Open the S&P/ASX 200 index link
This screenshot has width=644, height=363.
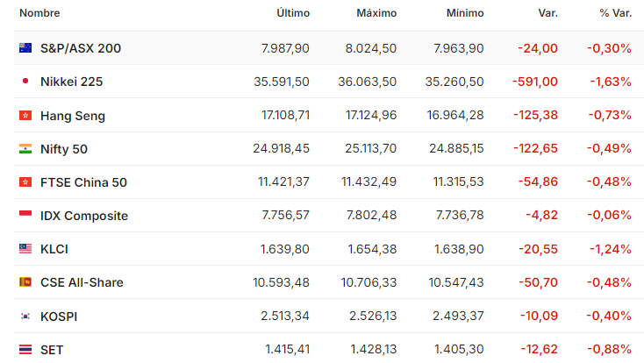pyautogui.click(x=81, y=48)
